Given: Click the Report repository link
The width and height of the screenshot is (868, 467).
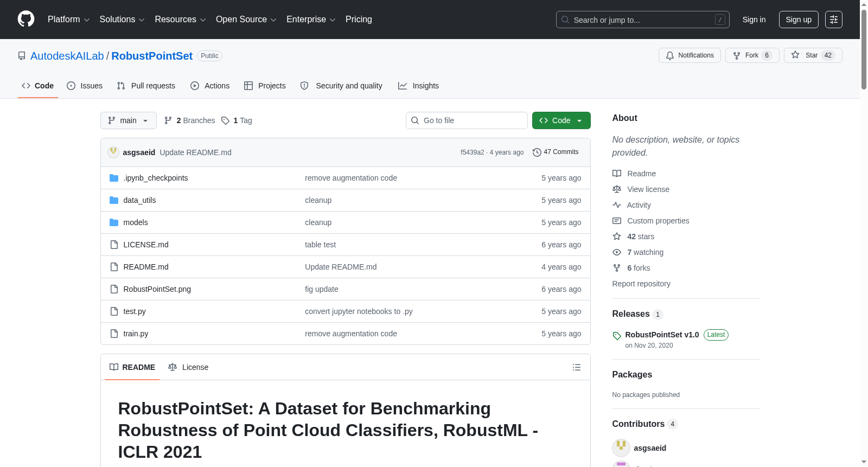Looking at the screenshot, I should [x=641, y=284].
